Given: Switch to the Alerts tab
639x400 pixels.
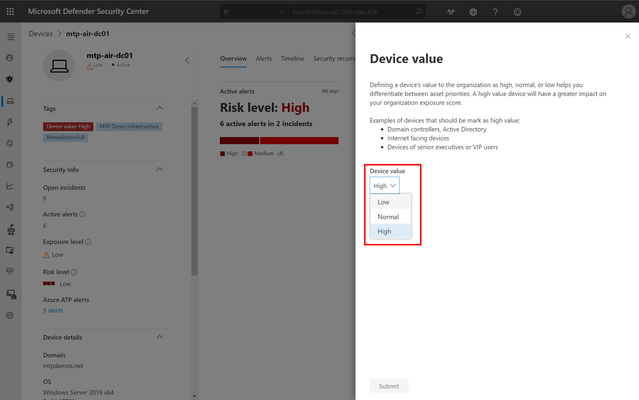Looking at the screenshot, I should (264, 59).
